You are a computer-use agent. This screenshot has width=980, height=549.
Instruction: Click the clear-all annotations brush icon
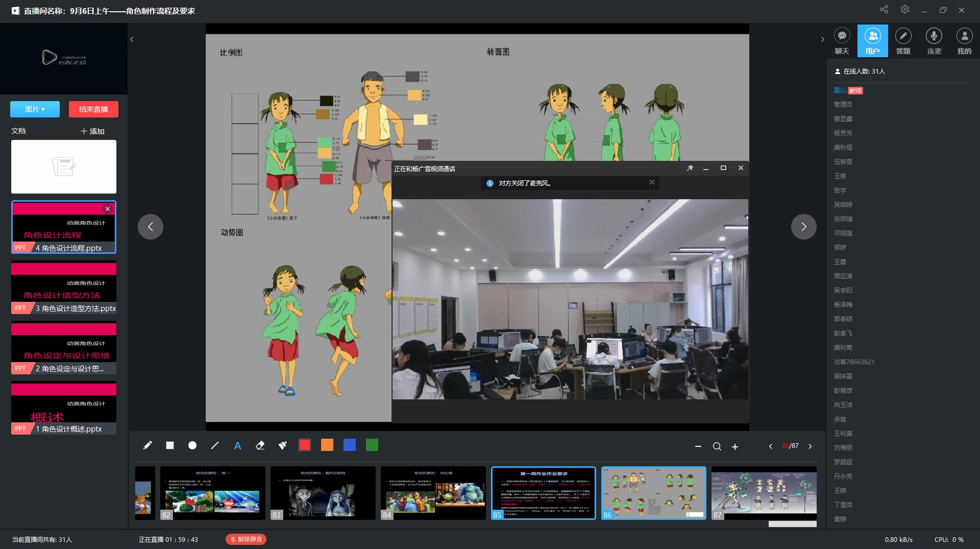[282, 445]
